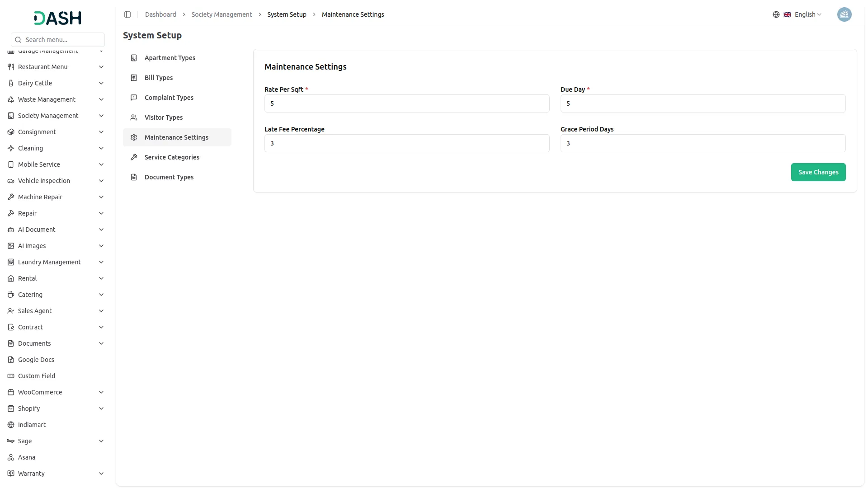Click the Document Types file icon
The image size is (868, 488).
click(x=134, y=177)
